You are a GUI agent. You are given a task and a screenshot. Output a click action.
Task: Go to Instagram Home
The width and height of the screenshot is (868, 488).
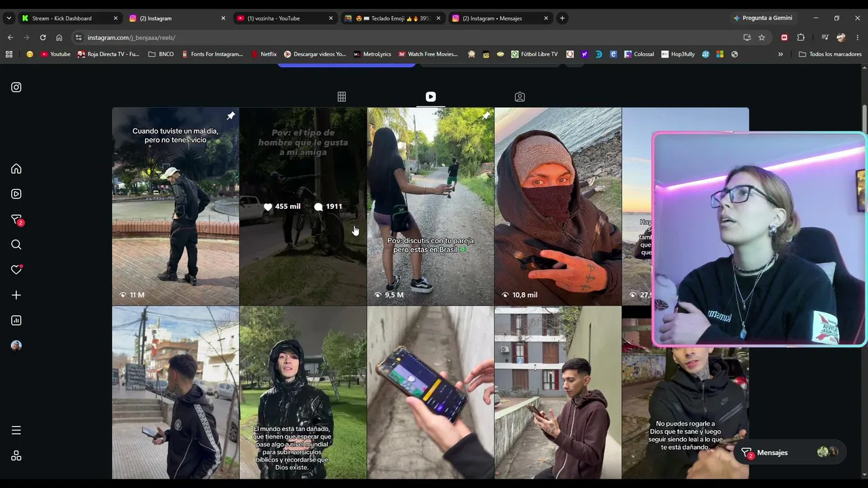(x=16, y=169)
